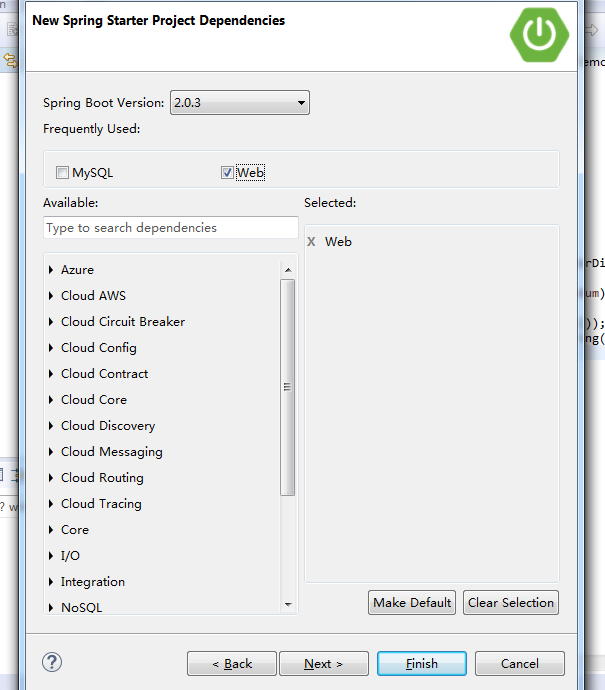This screenshot has height=690, width=605.
Task: Expand the Azure category
Action: pos(51,270)
